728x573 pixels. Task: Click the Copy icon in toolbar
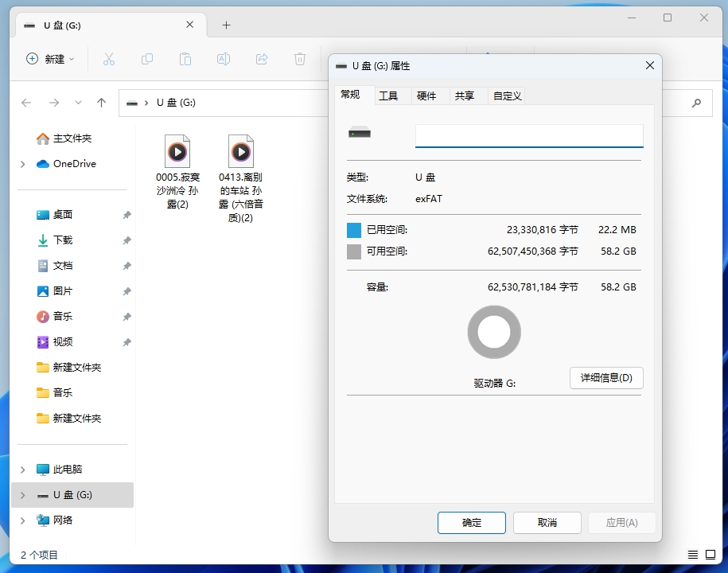(x=147, y=59)
